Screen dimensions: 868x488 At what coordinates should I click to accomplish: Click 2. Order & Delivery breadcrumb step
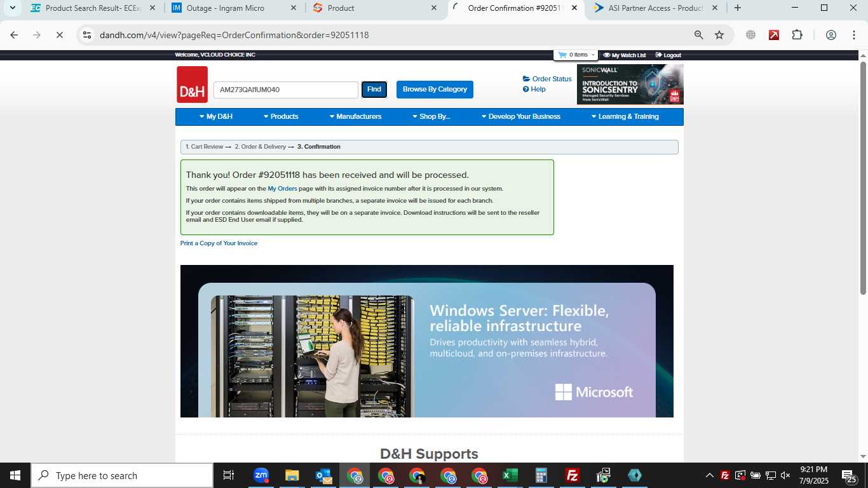tap(261, 147)
